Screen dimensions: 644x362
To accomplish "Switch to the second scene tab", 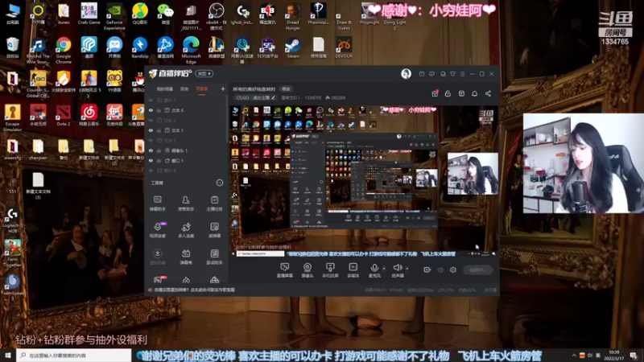I will point(184,88).
